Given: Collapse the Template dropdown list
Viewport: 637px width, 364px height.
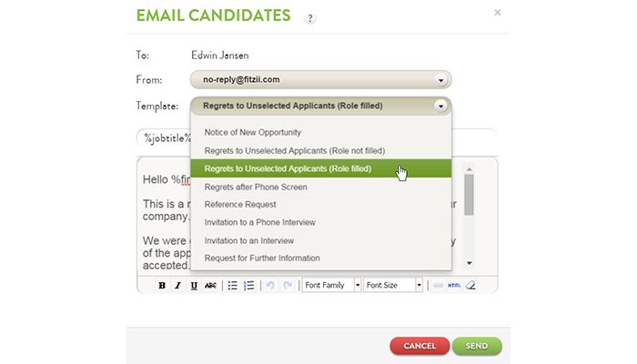Looking at the screenshot, I should (441, 106).
